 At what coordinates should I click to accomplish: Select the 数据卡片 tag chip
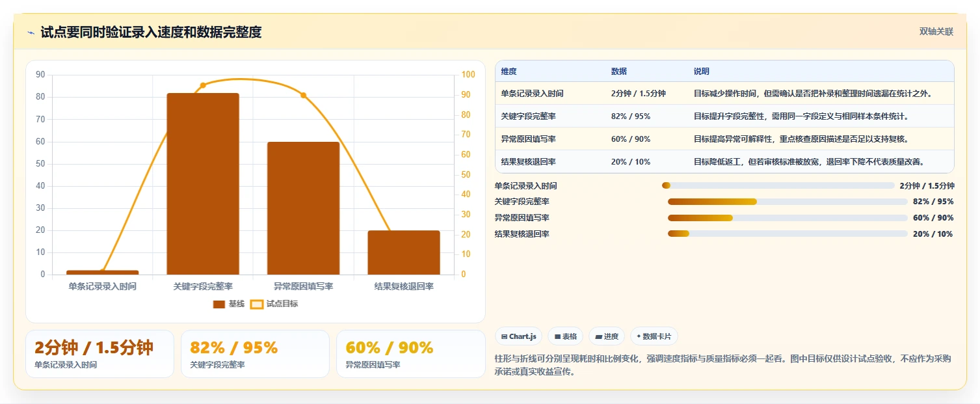click(x=654, y=336)
